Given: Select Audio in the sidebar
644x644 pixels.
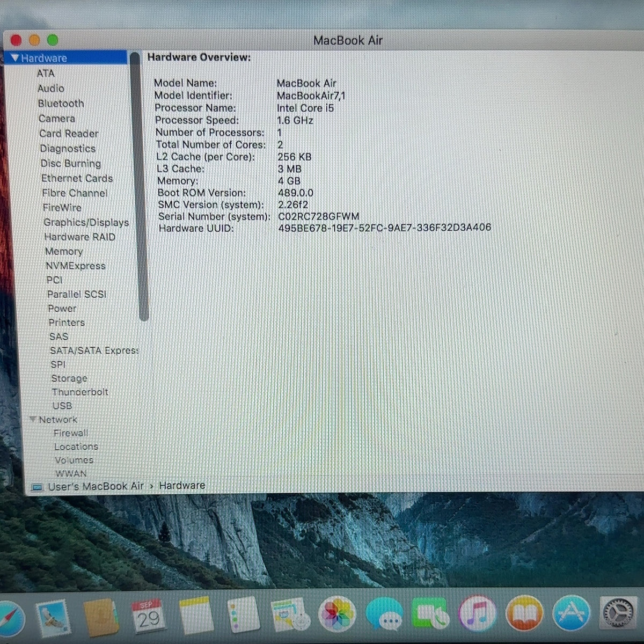Looking at the screenshot, I should [51, 88].
